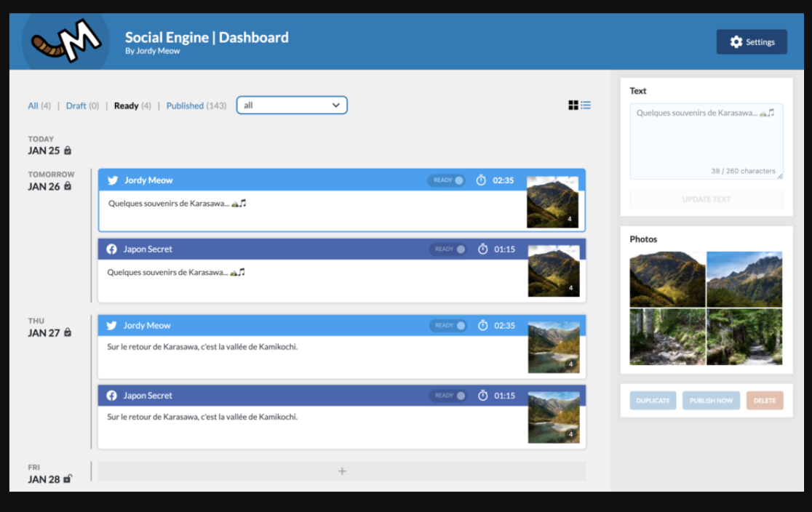812x512 pixels.
Task: Open the forest trail photo in Photos panel
Action: pos(744,337)
